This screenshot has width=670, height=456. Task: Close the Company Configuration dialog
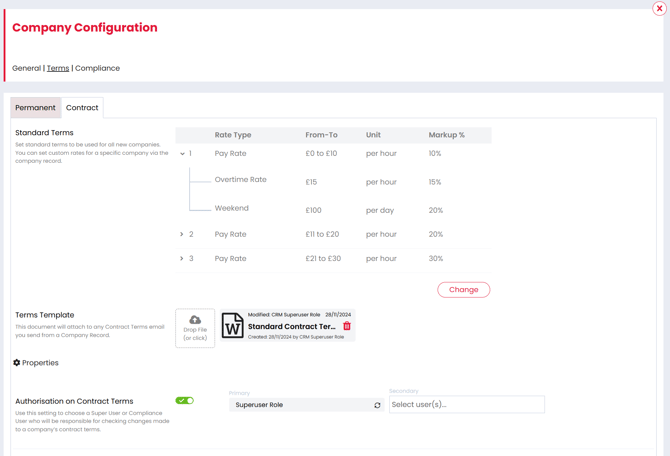659,8
